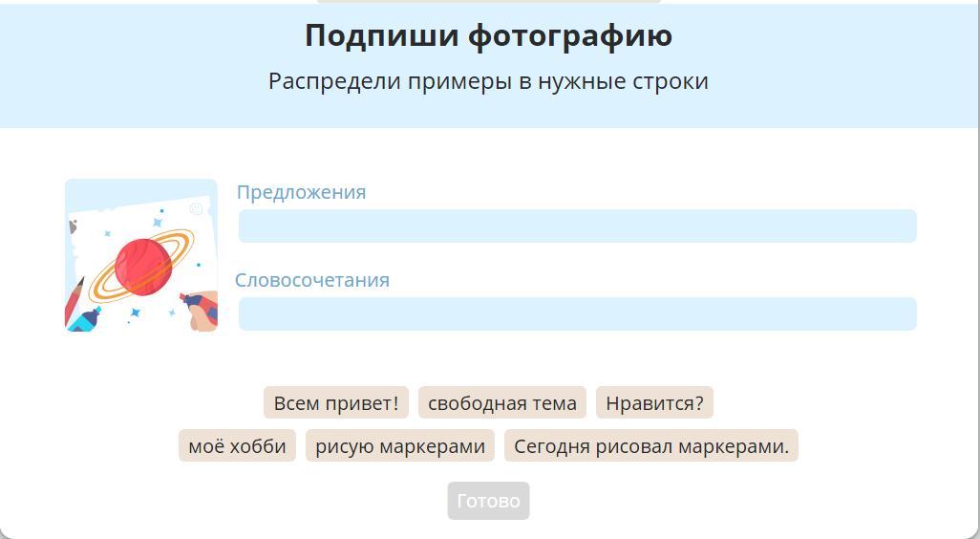Click the "Распредели примеры в нужные строки" instruction
Screen dimensions: 980x539
point(489,81)
